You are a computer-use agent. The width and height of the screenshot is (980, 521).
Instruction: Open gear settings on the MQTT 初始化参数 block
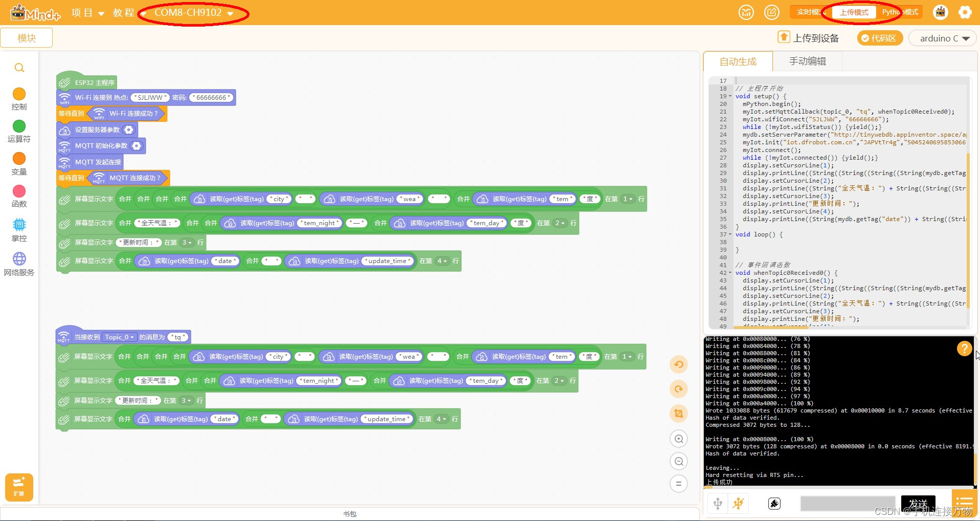click(137, 146)
